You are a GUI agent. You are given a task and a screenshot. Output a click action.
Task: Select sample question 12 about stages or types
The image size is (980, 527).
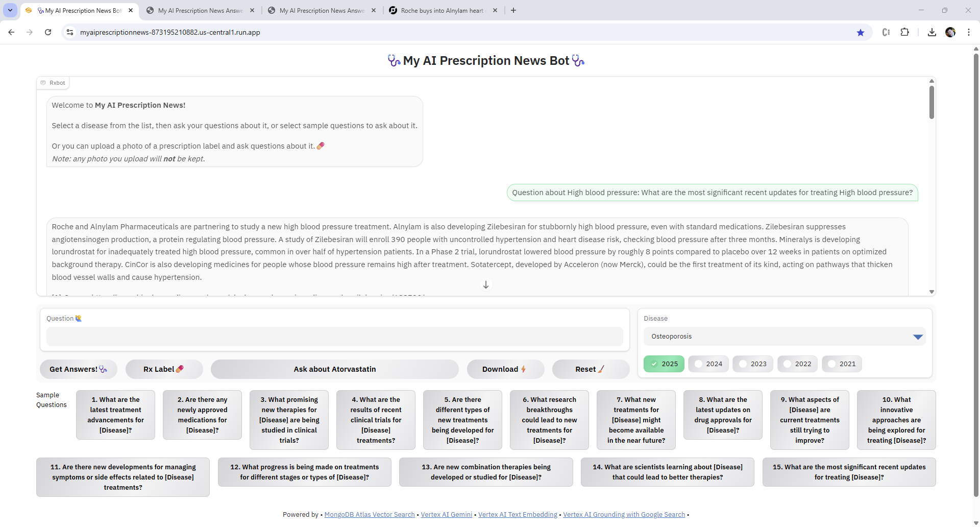[305, 472]
